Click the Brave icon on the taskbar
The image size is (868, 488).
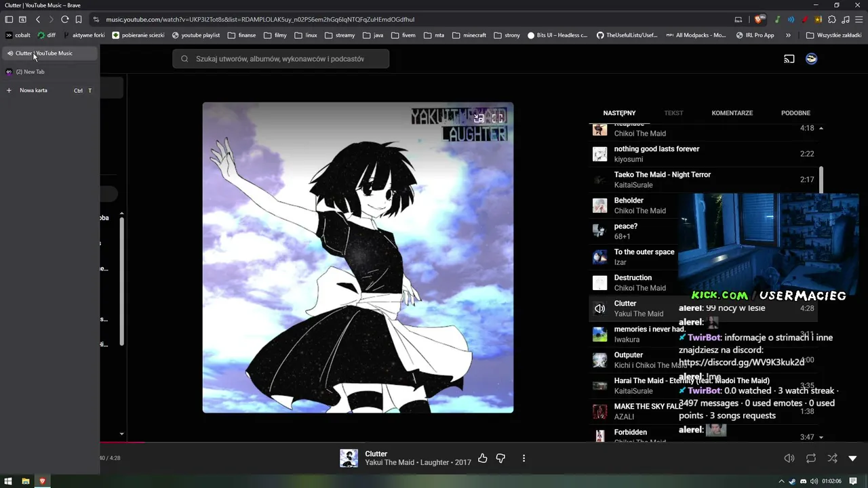click(x=42, y=481)
